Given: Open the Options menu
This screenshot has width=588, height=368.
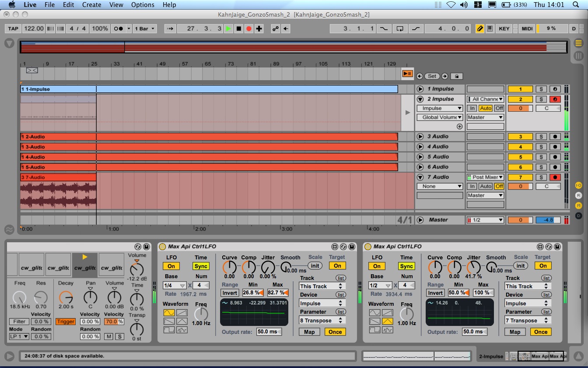Looking at the screenshot, I should [143, 5].
